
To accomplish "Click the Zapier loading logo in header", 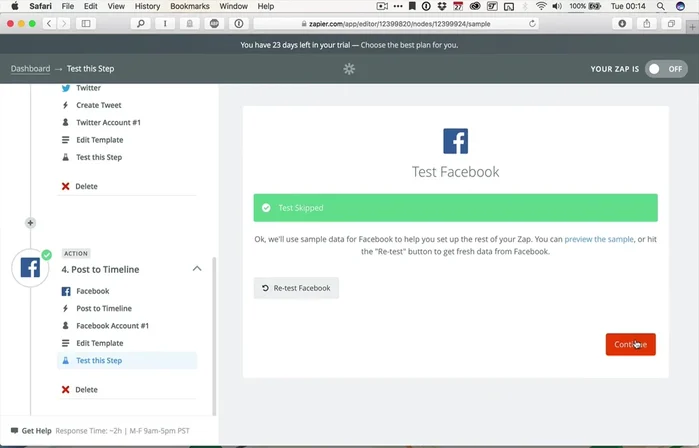I will point(349,69).
